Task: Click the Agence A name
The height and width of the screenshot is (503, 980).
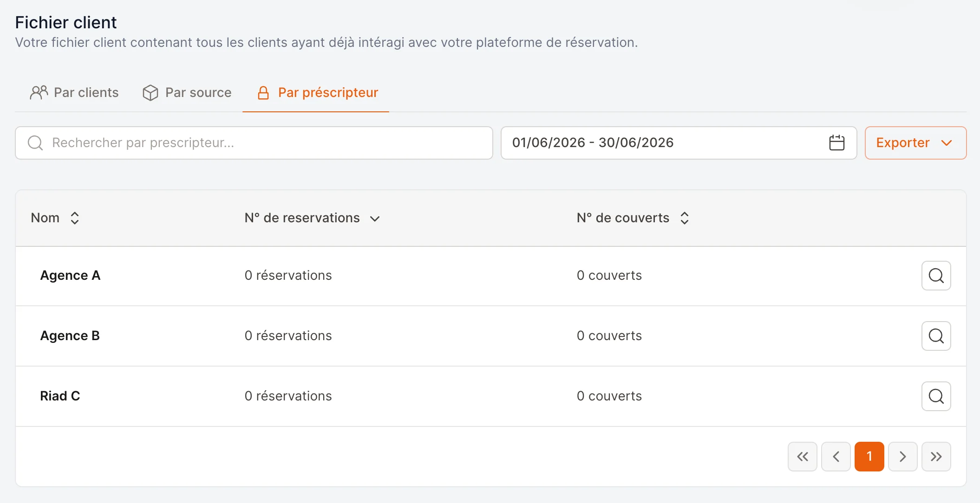Action: [x=70, y=276]
